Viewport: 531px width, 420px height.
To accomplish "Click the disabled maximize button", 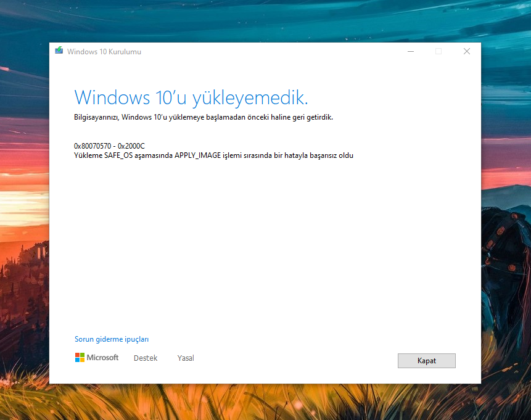I will pos(438,51).
